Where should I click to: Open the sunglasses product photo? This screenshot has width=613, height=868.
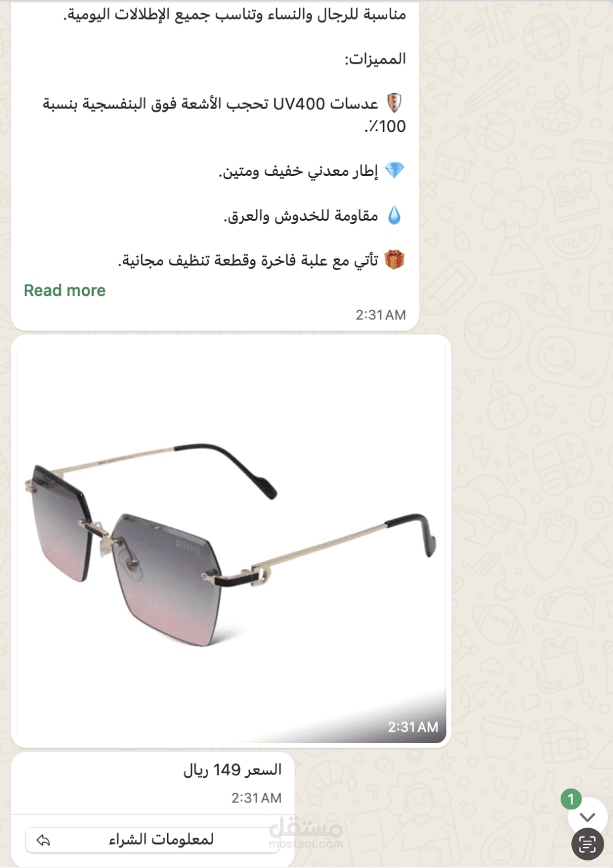tap(231, 541)
